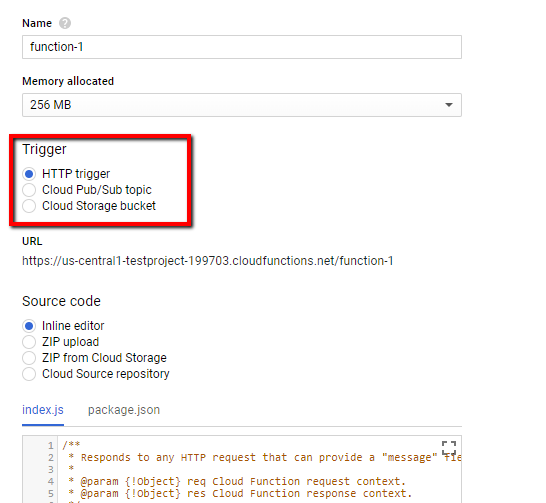
Task: Edit the function-1 name field
Action: 242,47
